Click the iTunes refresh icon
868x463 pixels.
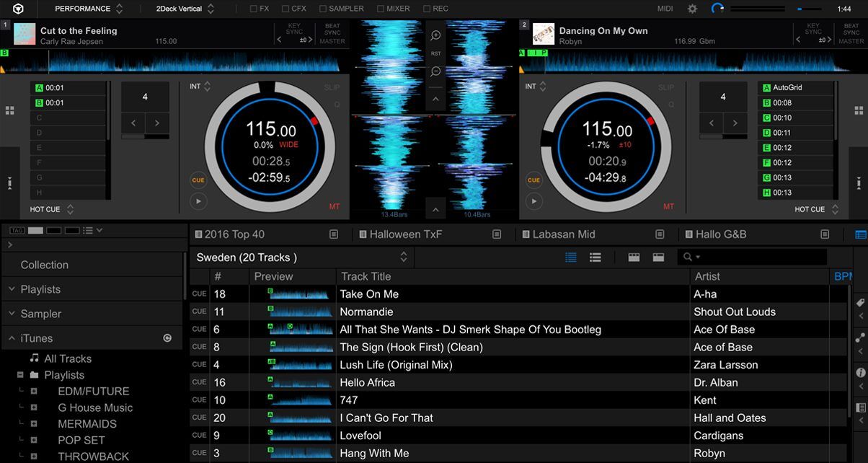[167, 338]
